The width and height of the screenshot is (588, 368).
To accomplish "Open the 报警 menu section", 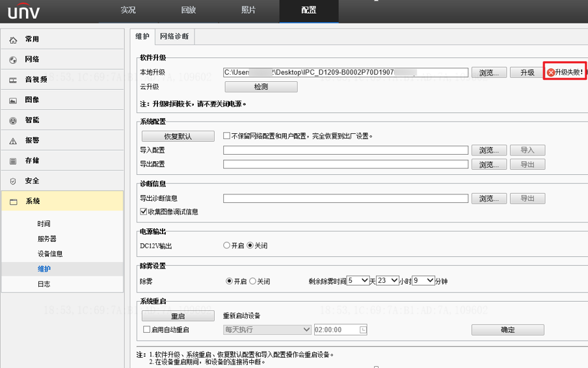I will coord(62,140).
